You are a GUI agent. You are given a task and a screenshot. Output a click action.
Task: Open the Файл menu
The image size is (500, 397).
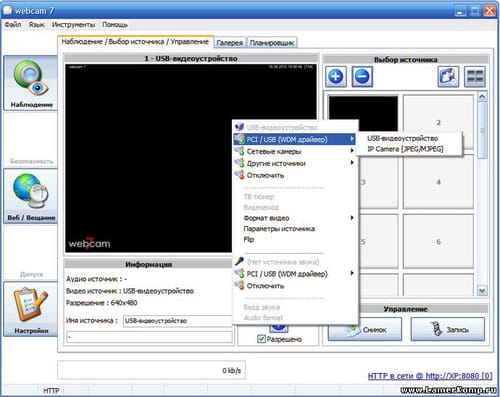point(13,25)
